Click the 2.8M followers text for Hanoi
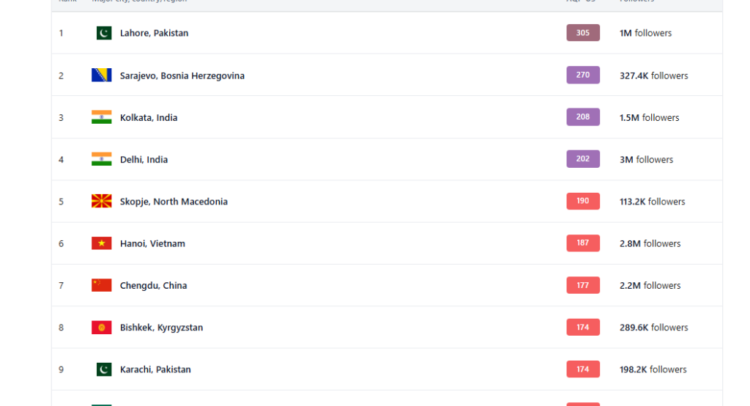The height and width of the screenshot is (406, 750). click(x=650, y=243)
